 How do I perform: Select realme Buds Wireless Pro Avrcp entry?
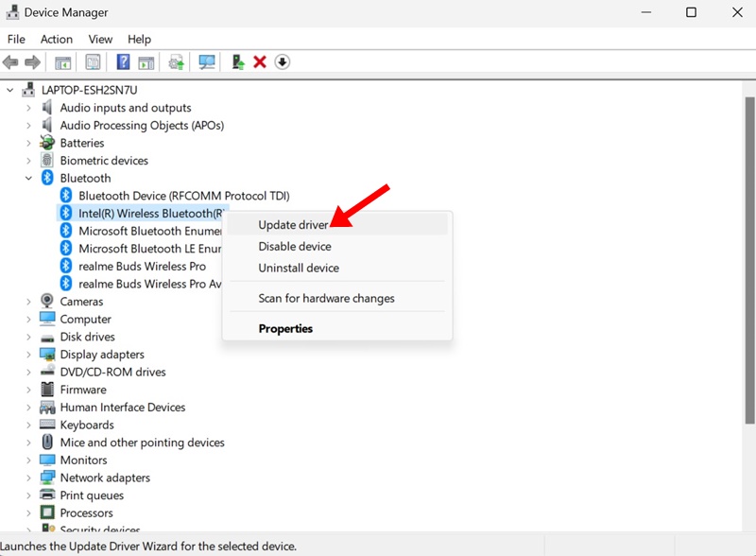click(149, 284)
